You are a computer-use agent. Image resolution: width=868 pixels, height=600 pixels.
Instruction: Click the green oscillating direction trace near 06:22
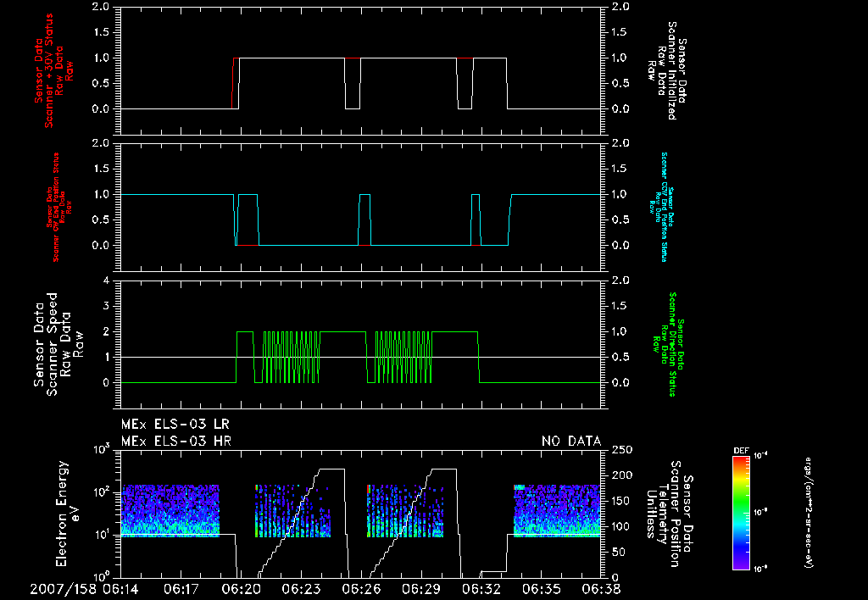click(291, 357)
